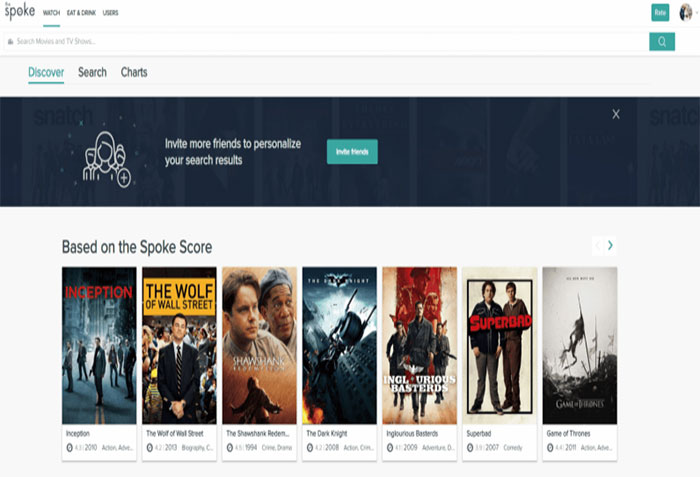700x477 pixels.
Task: Click the Superbad title link
Action: click(479, 434)
